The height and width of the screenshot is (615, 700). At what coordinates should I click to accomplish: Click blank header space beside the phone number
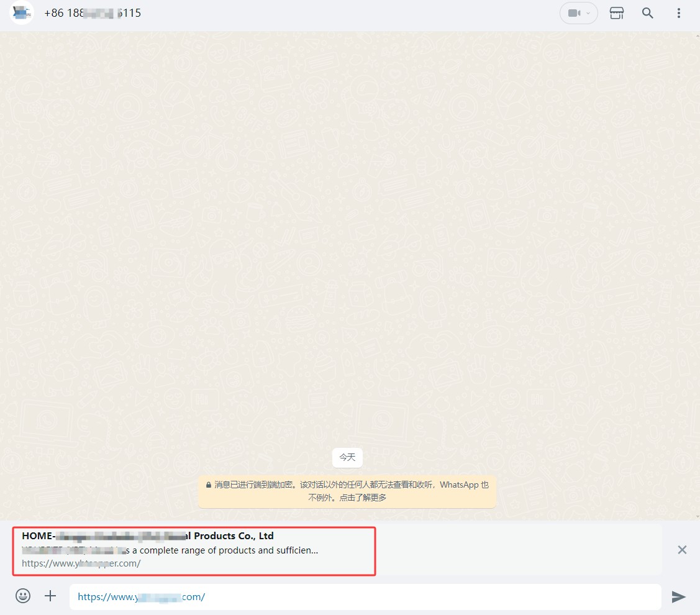[348, 13]
